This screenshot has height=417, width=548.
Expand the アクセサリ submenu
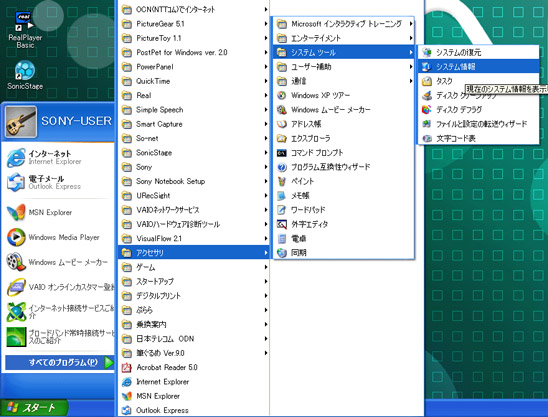pos(193,252)
